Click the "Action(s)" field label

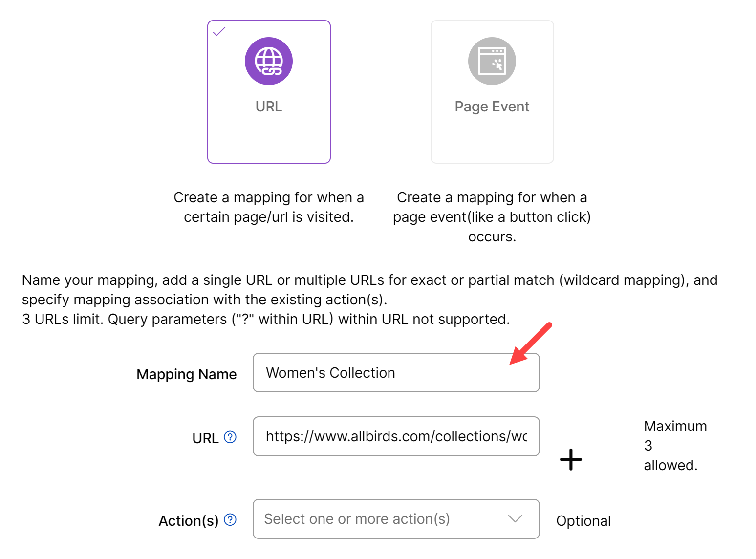189,521
